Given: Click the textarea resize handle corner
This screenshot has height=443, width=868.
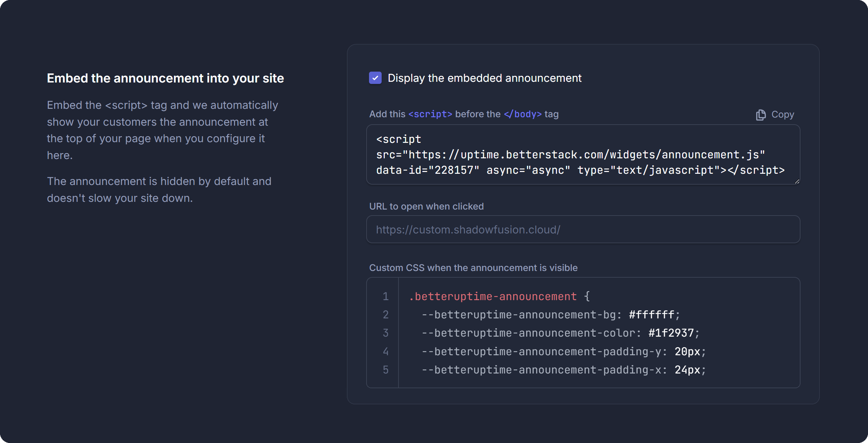Looking at the screenshot, I should tap(797, 181).
